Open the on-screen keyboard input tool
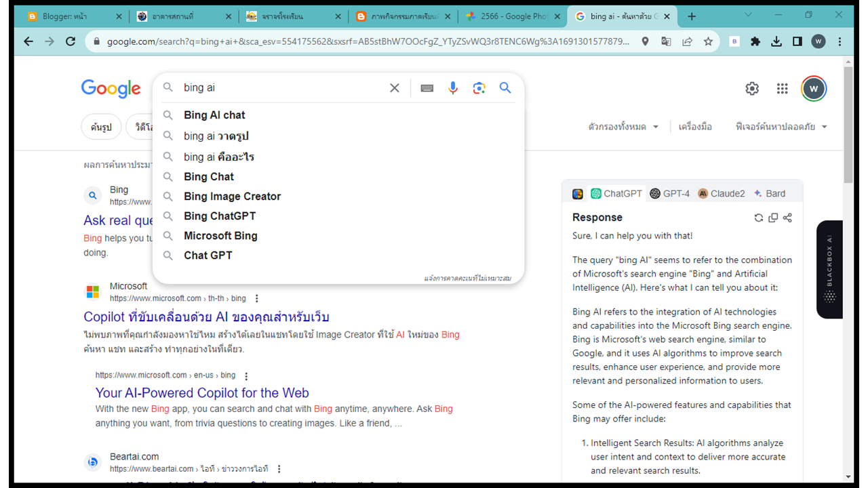The width and height of the screenshot is (868, 488). (427, 87)
